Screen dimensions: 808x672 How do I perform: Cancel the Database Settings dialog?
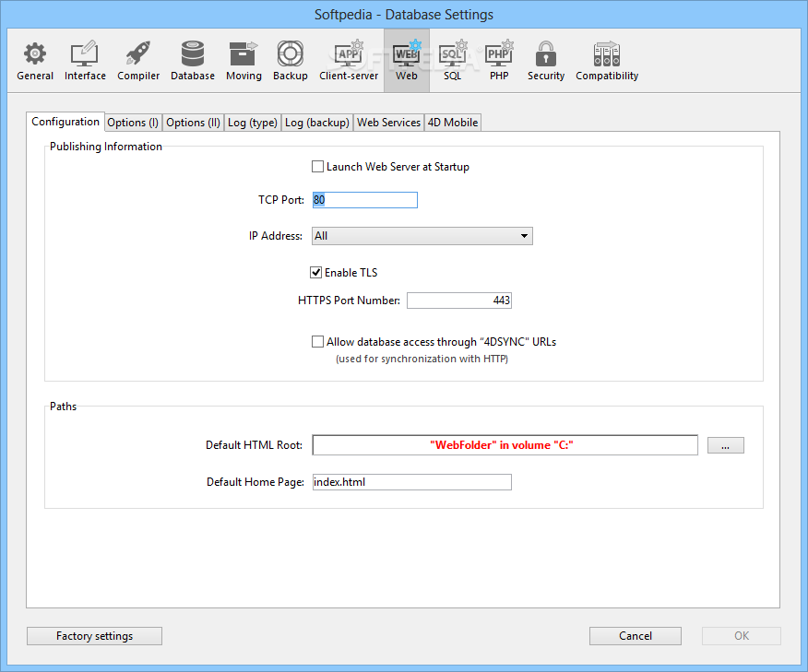tap(636, 636)
